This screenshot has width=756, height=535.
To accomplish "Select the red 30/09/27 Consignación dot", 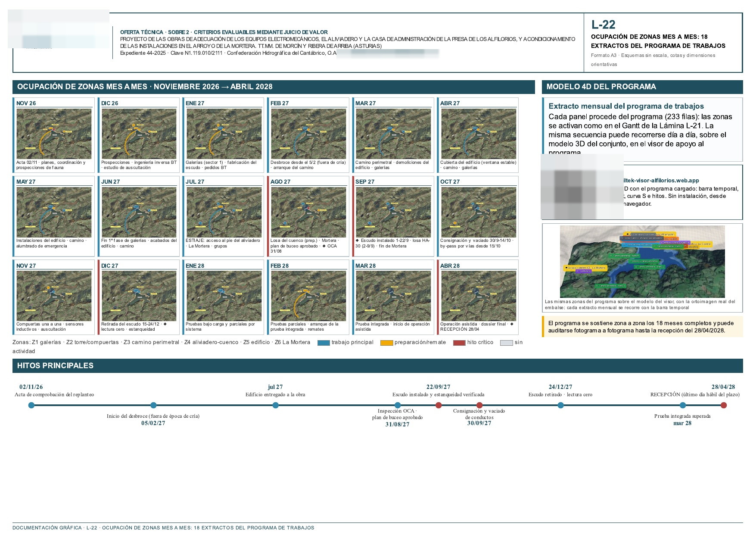I will click(x=479, y=405).
